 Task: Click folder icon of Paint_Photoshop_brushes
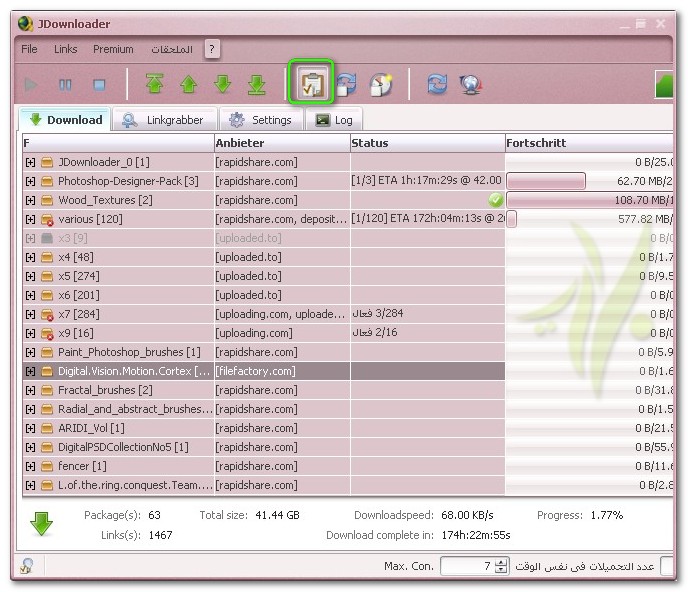(x=47, y=352)
